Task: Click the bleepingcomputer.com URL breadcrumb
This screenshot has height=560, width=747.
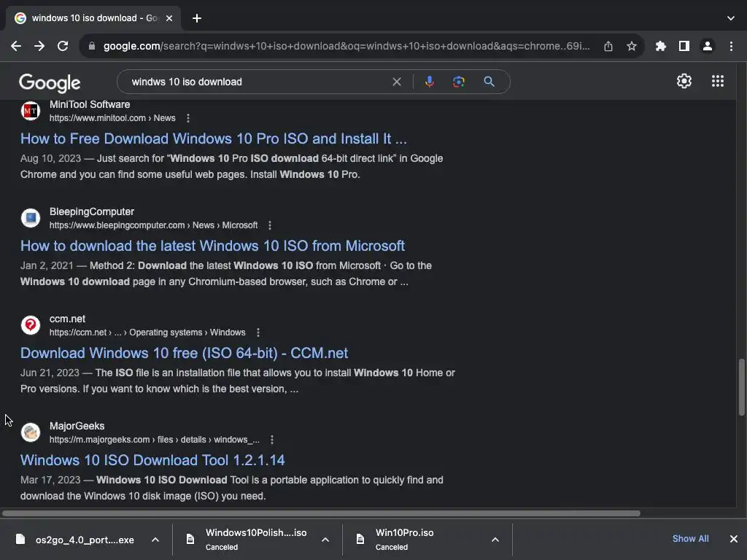Action: [153, 225]
